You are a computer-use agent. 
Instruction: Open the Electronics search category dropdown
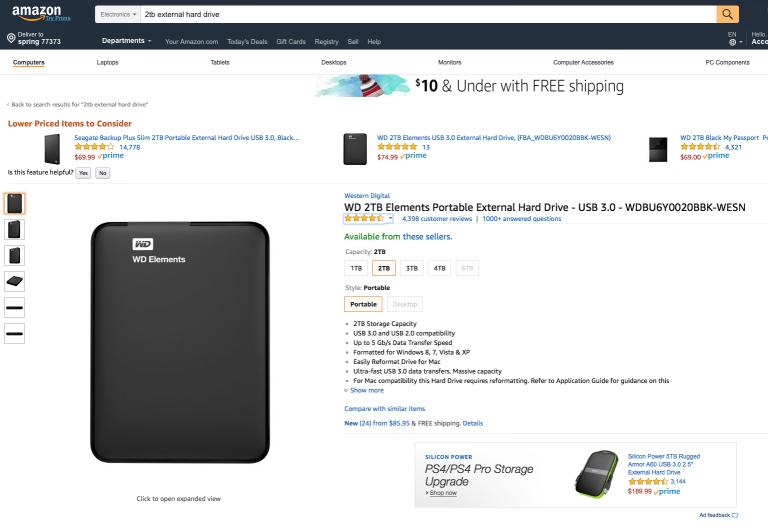[x=118, y=15]
